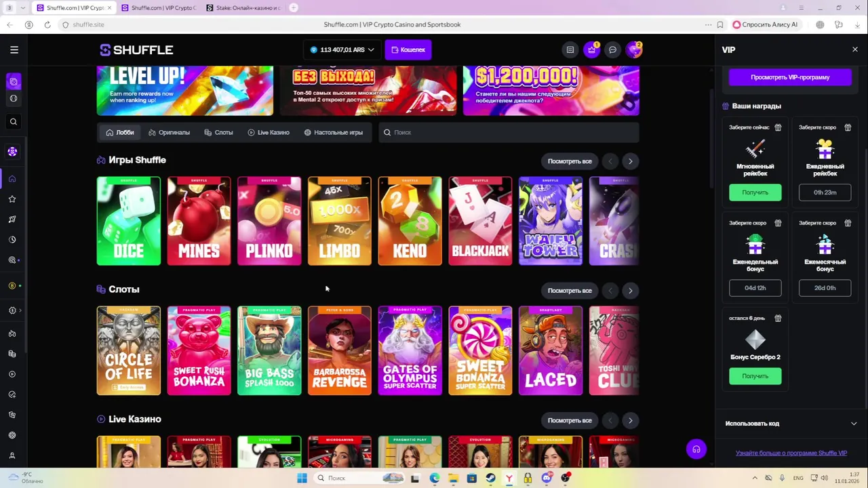The height and width of the screenshot is (488, 868).
Task: Go to next Игры Shuffle games arrow
Action: pos(630,161)
